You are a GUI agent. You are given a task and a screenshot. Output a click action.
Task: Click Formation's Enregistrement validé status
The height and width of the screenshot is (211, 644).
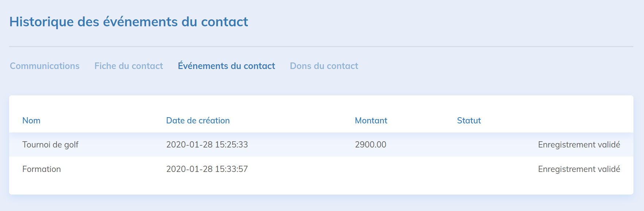(579, 169)
